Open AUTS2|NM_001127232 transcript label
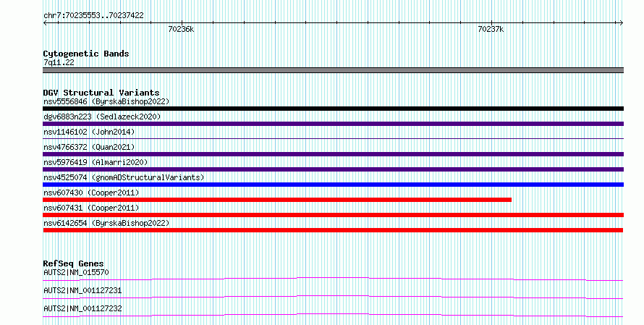The width and height of the screenshot is (644, 325). (x=82, y=308)
